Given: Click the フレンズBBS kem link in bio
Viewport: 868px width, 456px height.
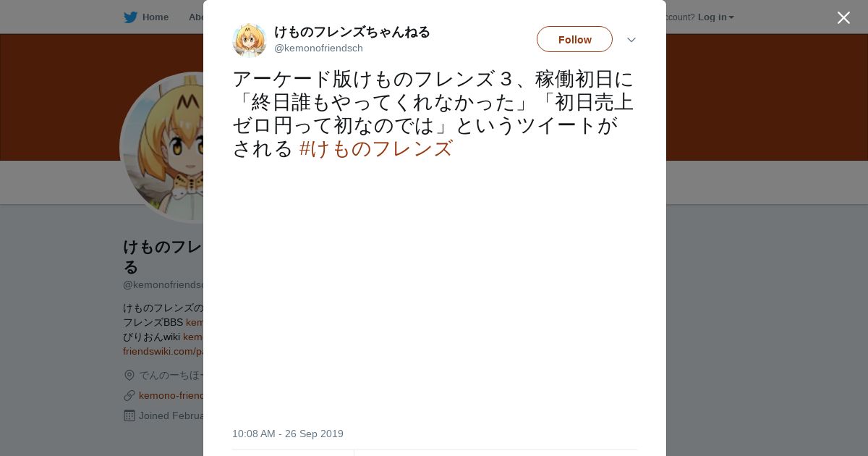Looking at the screenshot, I should (194, 322).
